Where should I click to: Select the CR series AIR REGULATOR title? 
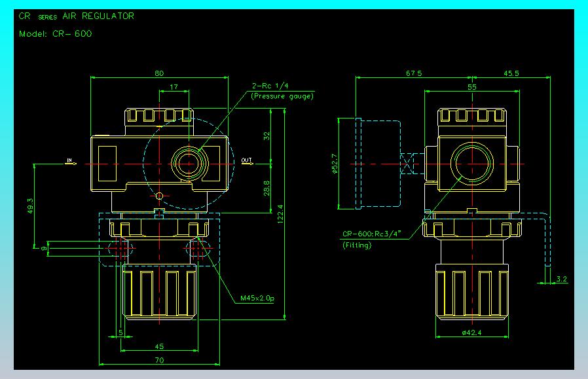click(x=76, y=16)
